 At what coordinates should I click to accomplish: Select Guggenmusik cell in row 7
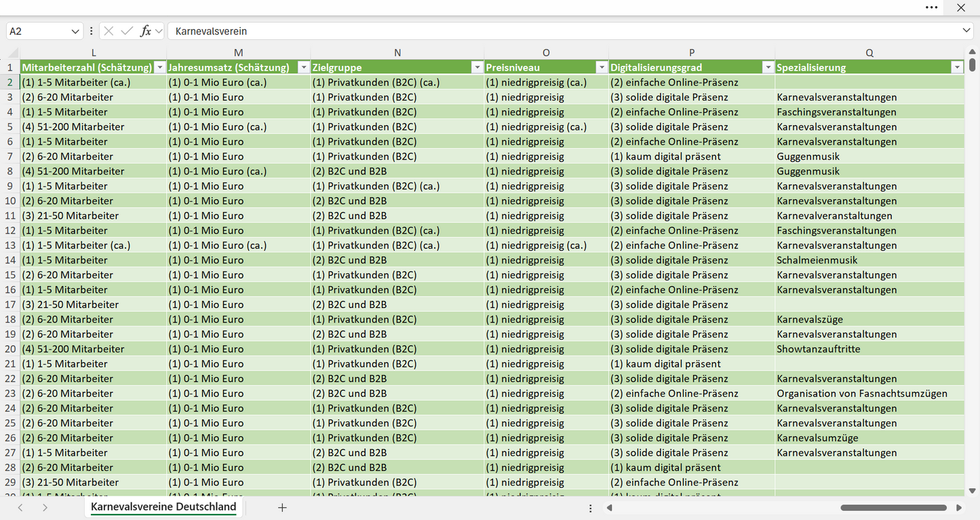tap(869, 156)
